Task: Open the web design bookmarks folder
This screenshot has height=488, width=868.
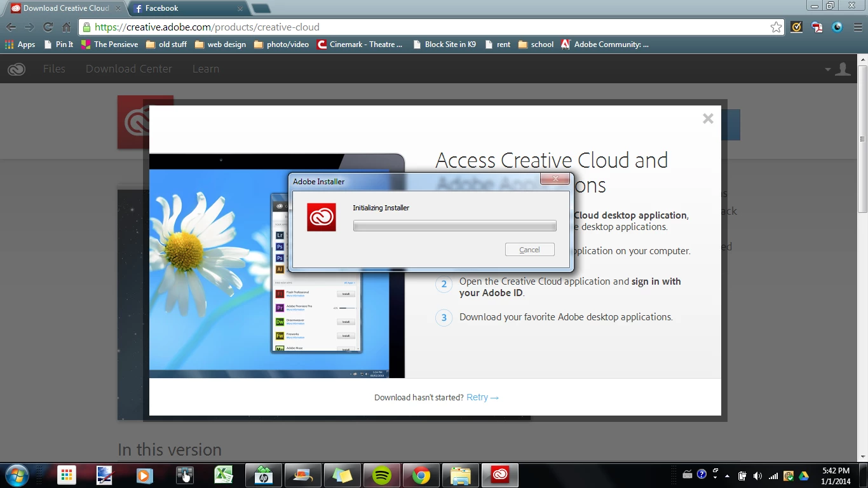Action: pyautogui.click(x=220, y=44)
